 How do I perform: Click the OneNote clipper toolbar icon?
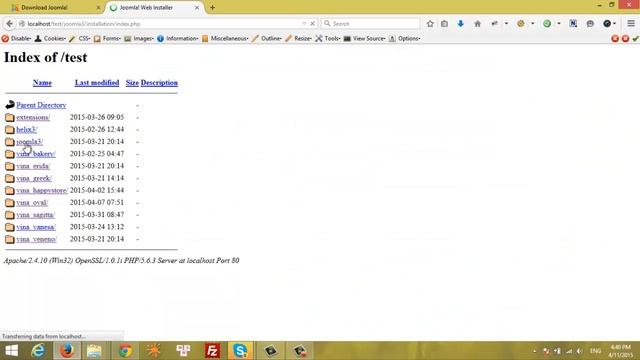(573, 24)
